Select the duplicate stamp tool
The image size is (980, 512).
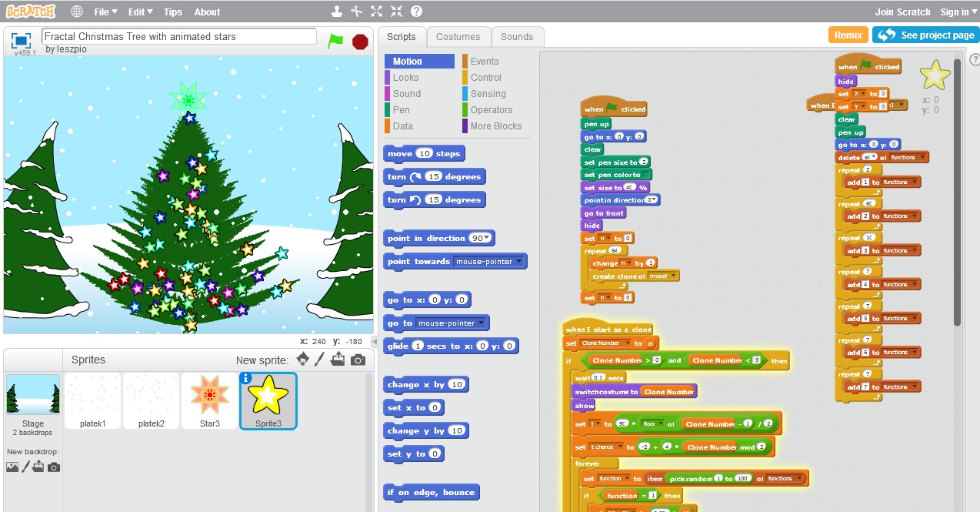(x=335, y=11)
